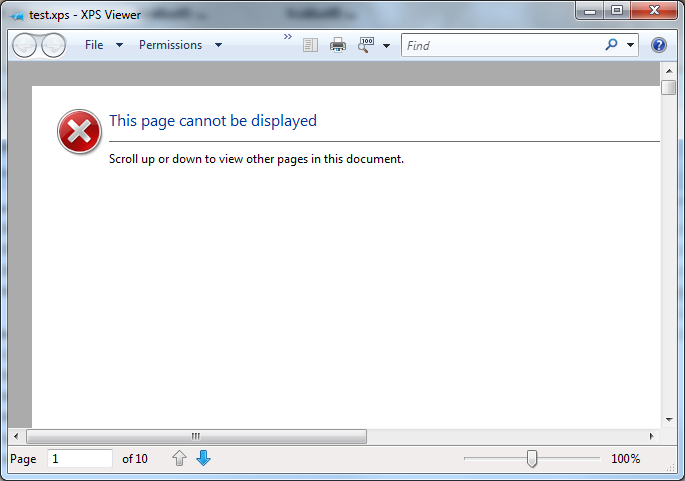Click the 'of 10' page count text
This screenshot has width=685, height=481.
click(x=135, y=459)
